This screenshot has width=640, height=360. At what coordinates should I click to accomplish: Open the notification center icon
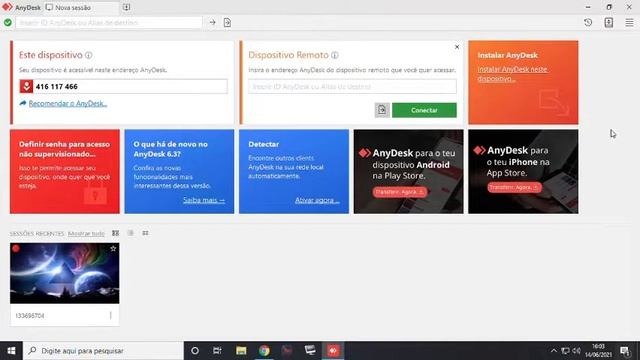pyautogui.click(x=625, y=351)
